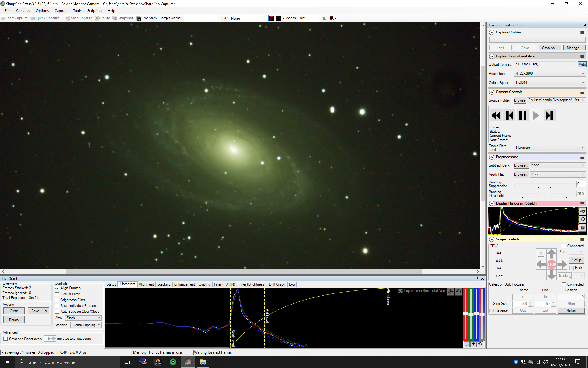The height and width of the screenshot is (368, 588).
Task: Open the Stacking algorithm dropdown
Action: [86, 325]
